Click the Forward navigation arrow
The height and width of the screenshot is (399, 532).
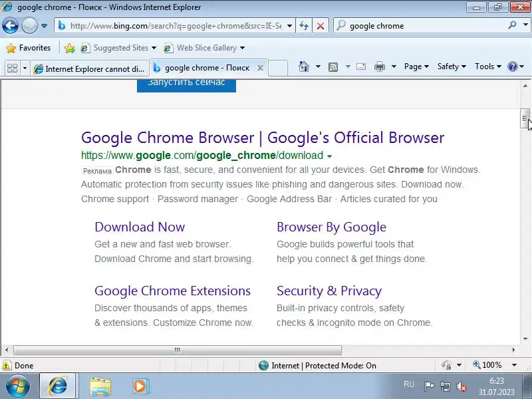29,25
